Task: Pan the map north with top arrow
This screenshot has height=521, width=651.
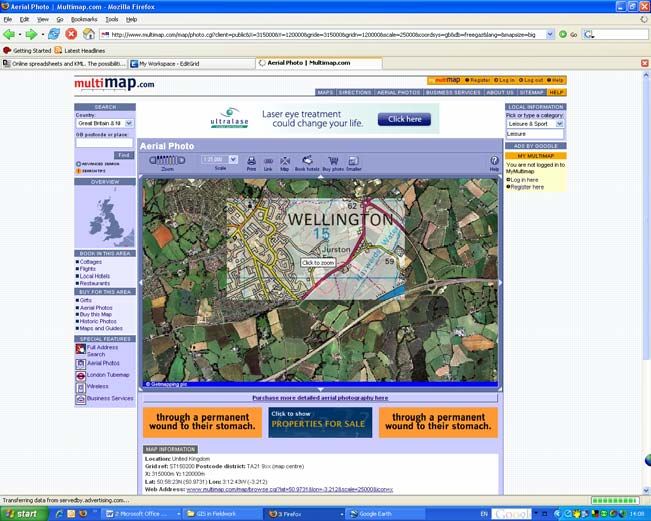Action: [321, 176]
